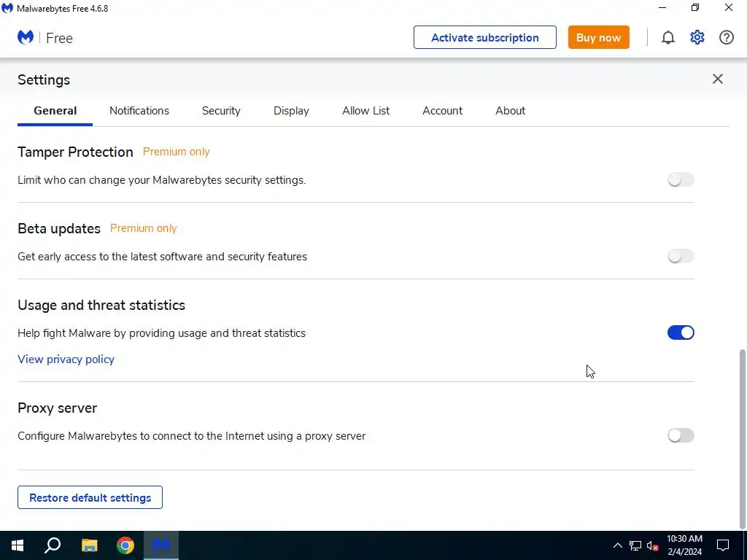Image resolution: width=747 pixels, height=560 pixels.
Task: Click the orange Buy now button
Action: click(598, 37)
